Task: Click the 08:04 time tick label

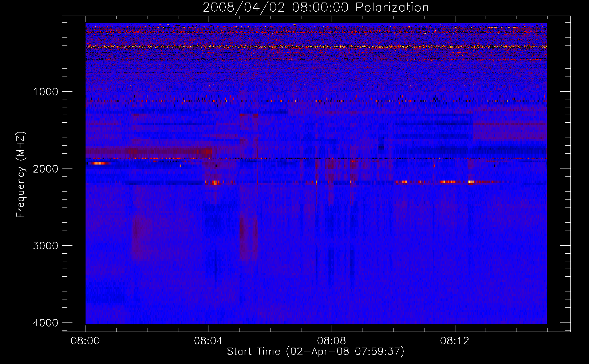Action: coord(209,341)
